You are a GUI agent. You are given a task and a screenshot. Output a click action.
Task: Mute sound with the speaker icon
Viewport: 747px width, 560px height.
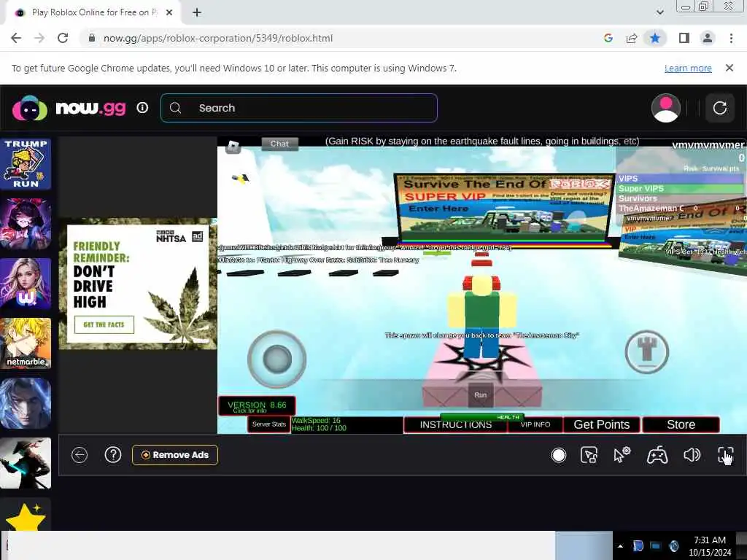692,455
